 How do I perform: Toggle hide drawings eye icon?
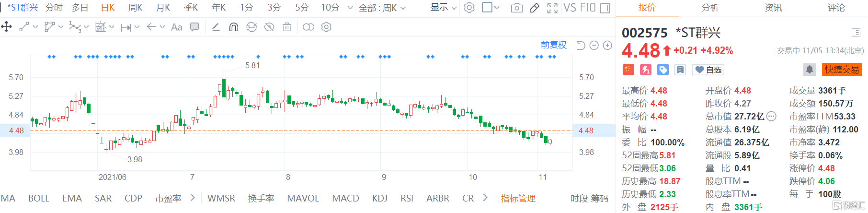269,27
